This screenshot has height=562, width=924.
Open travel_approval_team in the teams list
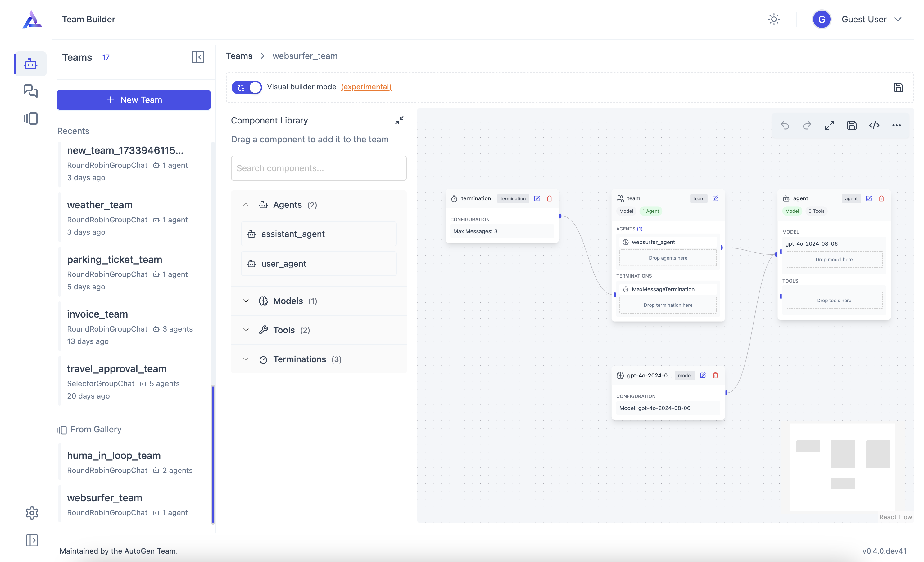117,369
